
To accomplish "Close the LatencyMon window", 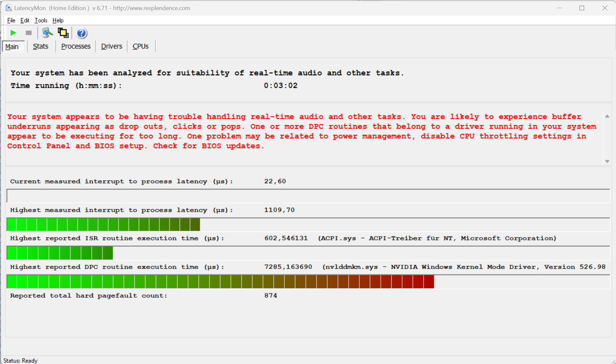I will point(605,8).
